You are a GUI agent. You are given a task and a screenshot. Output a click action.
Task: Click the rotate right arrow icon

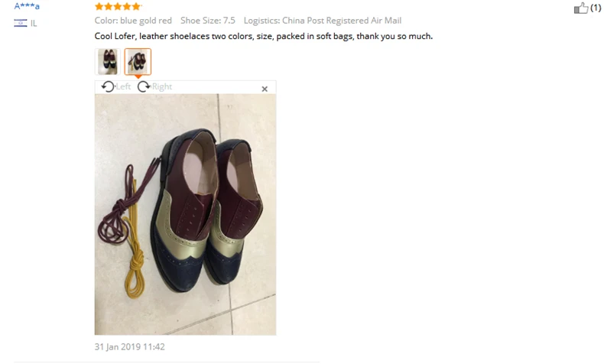[x=144, y=86]
